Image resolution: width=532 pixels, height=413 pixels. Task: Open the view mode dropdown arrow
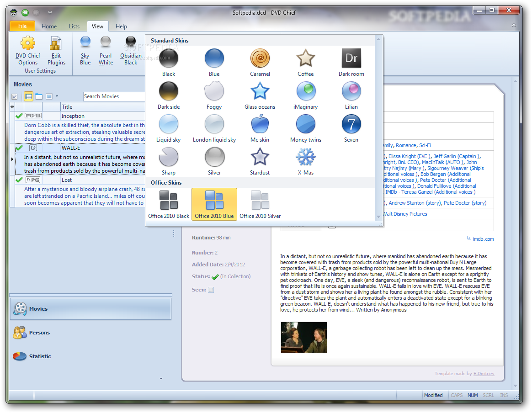[x=57, y=96]
